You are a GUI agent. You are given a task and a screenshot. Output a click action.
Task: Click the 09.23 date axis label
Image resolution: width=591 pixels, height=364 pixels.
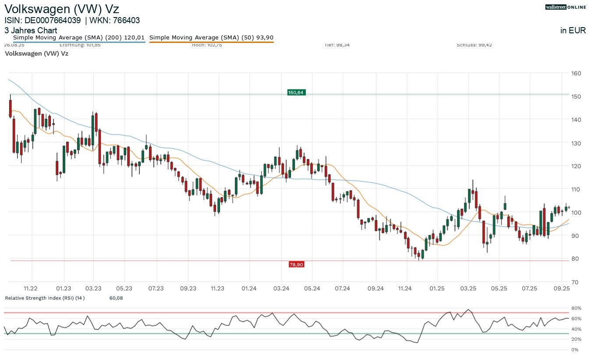tap(188, 288)
